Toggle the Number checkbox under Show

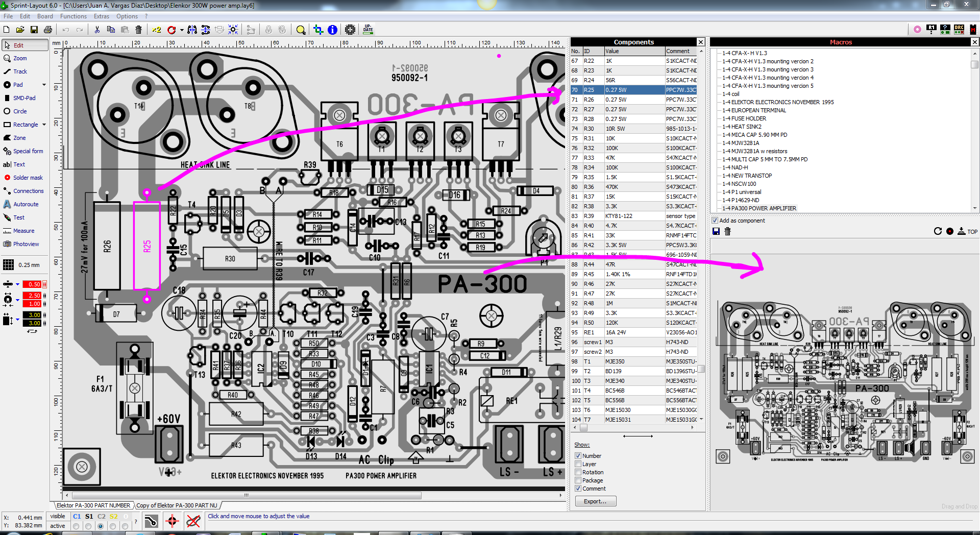tap(578, 456)
